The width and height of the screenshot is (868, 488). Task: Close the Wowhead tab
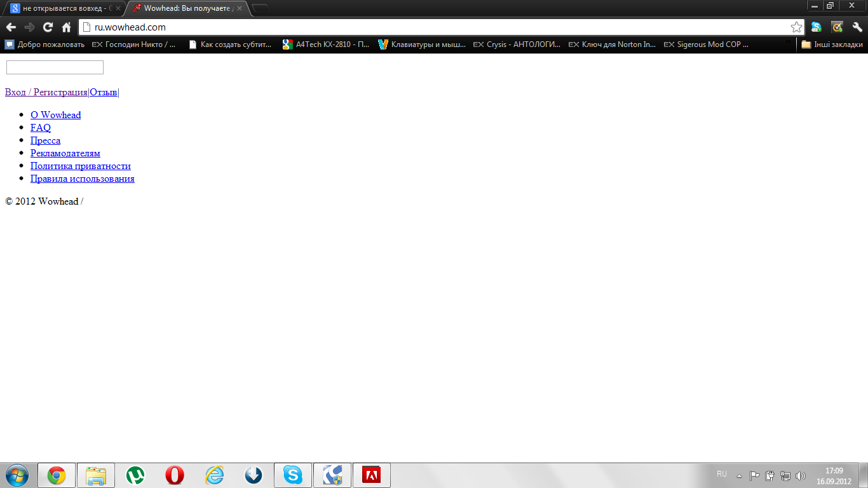(240, 8)
